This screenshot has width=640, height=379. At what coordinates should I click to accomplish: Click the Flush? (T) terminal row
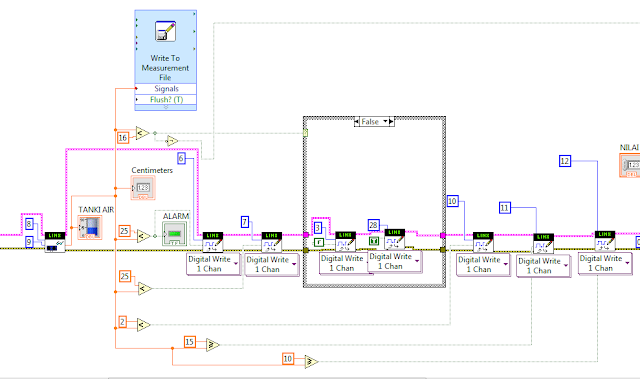pos(166,100)
